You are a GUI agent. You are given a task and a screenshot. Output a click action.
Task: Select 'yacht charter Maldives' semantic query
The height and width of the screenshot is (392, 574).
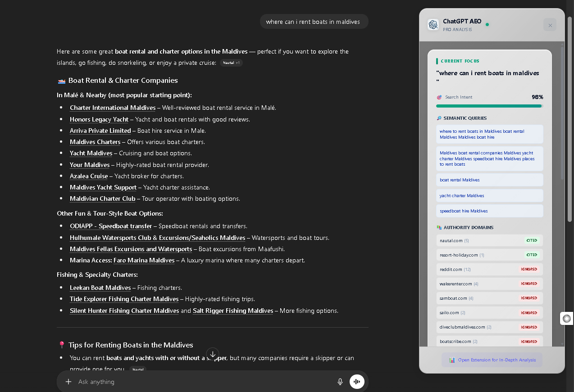click(x=489, y=196)
